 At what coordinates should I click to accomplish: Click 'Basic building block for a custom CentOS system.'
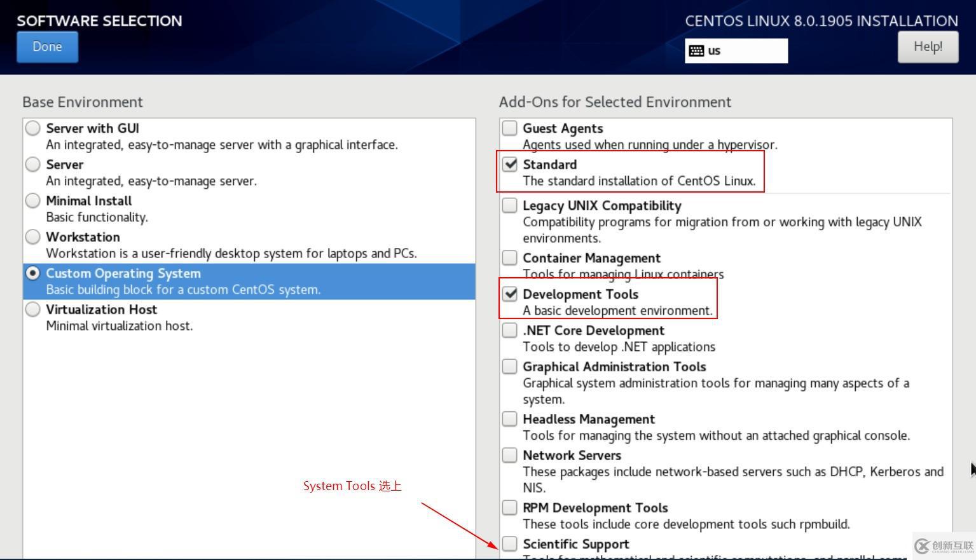tap(183, 290)
